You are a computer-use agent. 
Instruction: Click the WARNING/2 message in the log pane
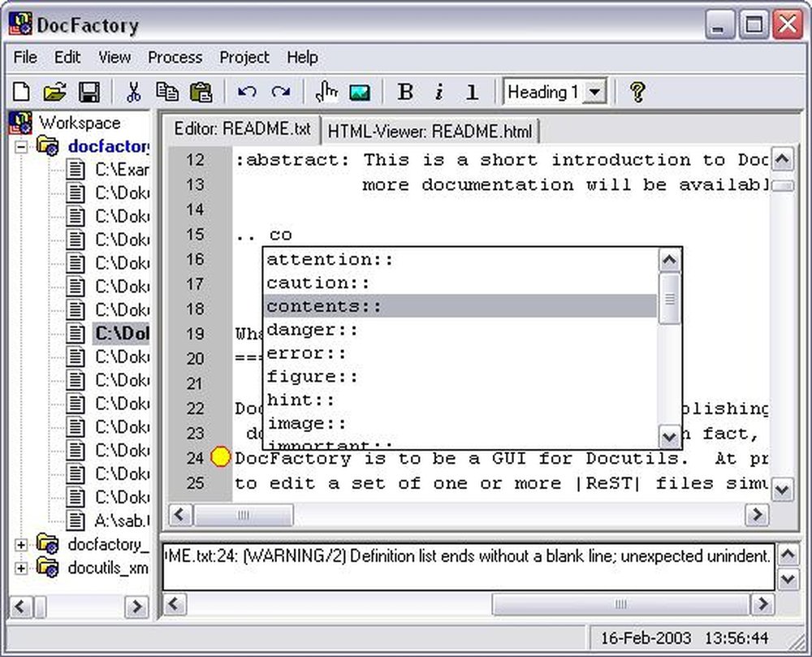coord(469,556)
